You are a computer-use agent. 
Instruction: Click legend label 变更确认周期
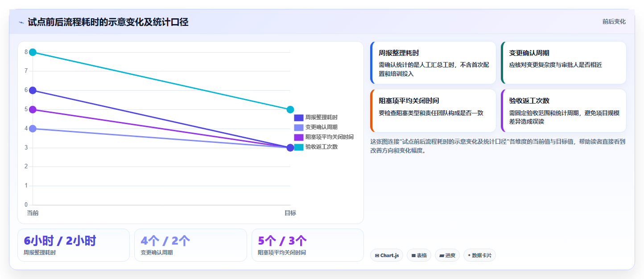click(x=322, y=127)
